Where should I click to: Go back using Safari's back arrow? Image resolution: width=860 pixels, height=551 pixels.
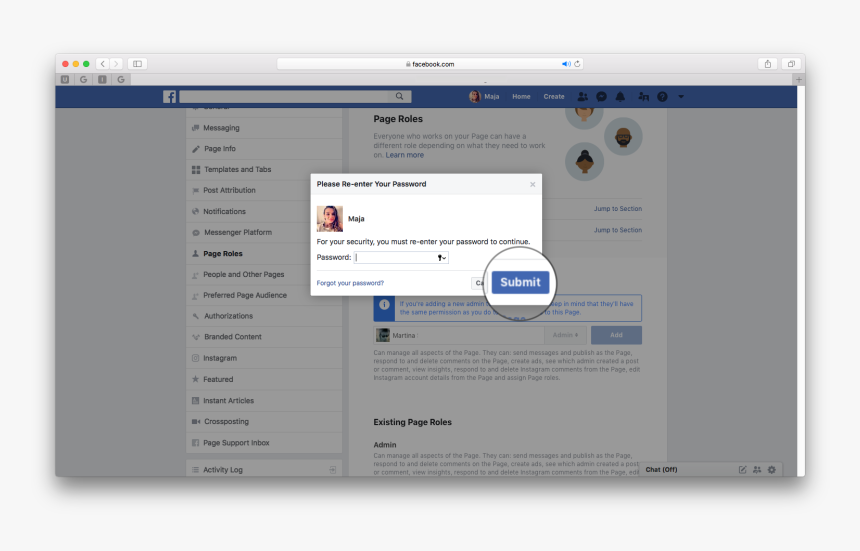click(x=103, y=64)
